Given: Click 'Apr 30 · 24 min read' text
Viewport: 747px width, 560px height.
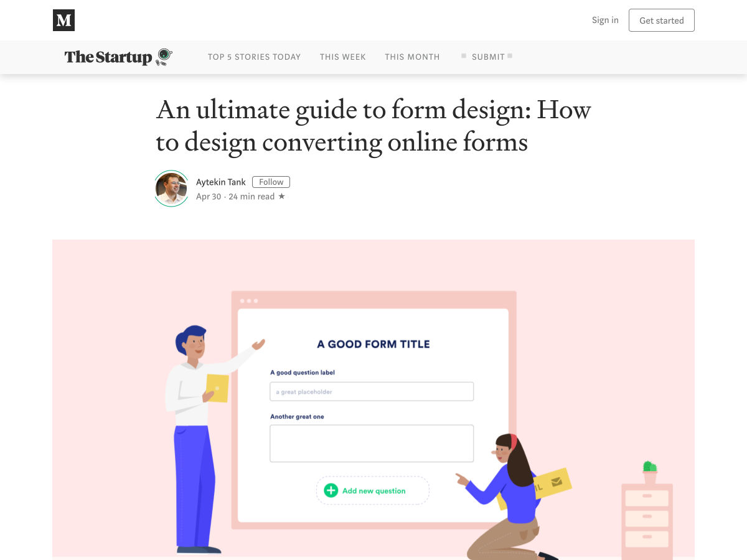Looking at the screenshot, I should 235,197.
